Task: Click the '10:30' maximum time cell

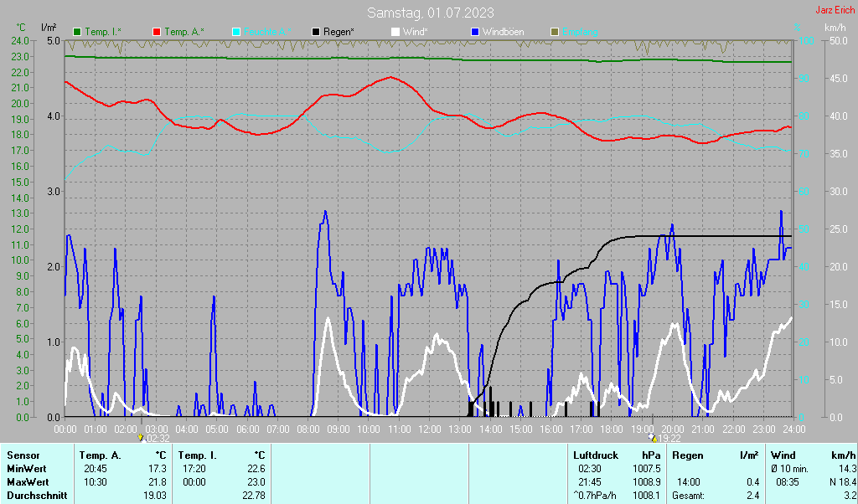Action: [96, 483]
